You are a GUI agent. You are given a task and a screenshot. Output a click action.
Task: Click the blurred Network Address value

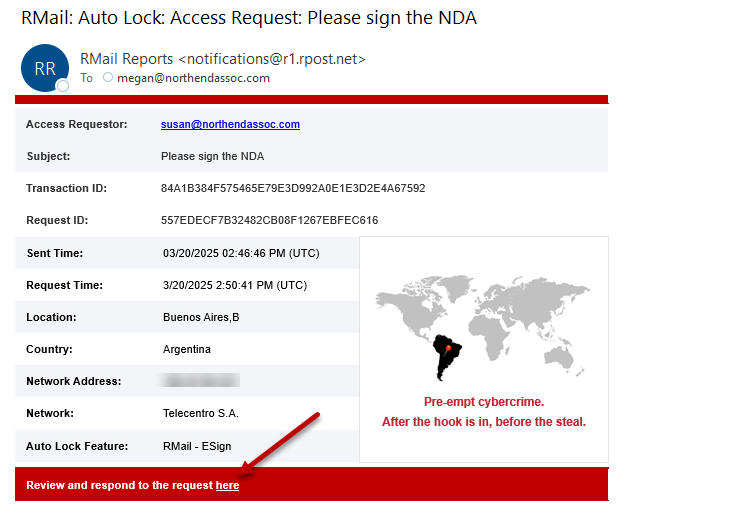click(199, 380)
